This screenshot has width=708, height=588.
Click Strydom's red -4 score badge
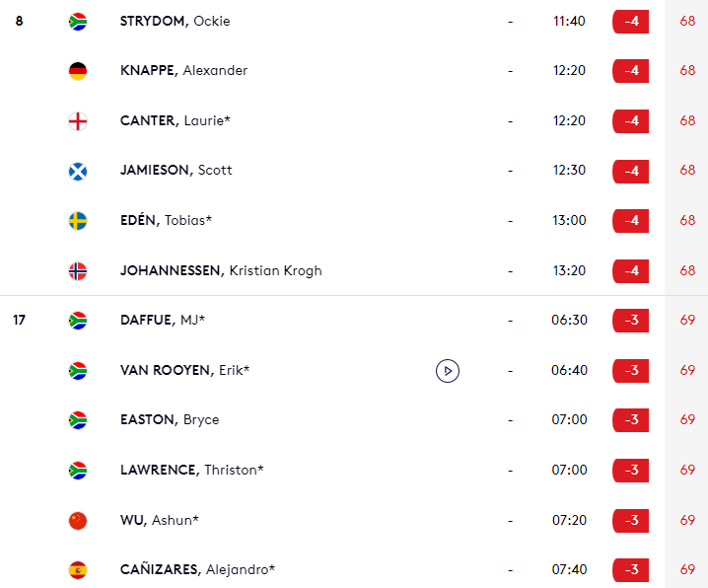coord(630,21)
